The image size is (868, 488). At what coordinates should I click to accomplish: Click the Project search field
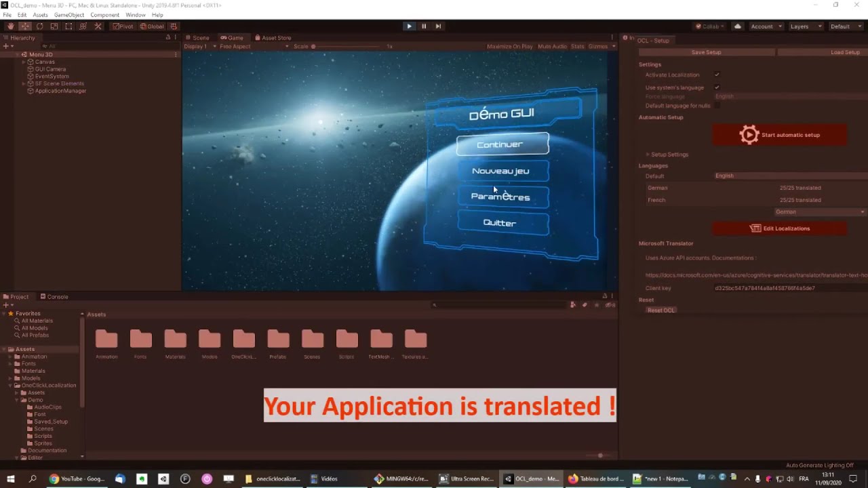click(500, 305)
